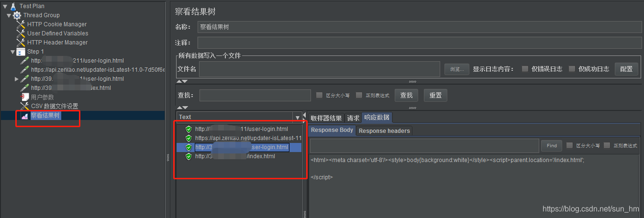Click the 配置 button
The width and height of the screenshot is (644, 218).
click(626, 69)
